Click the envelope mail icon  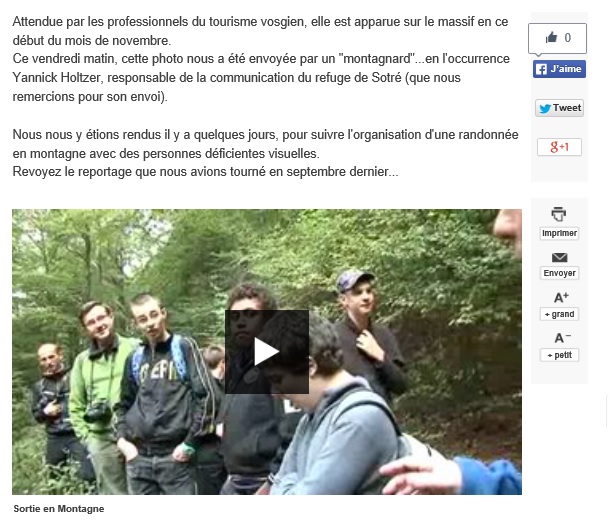click(x=559, y=257)
